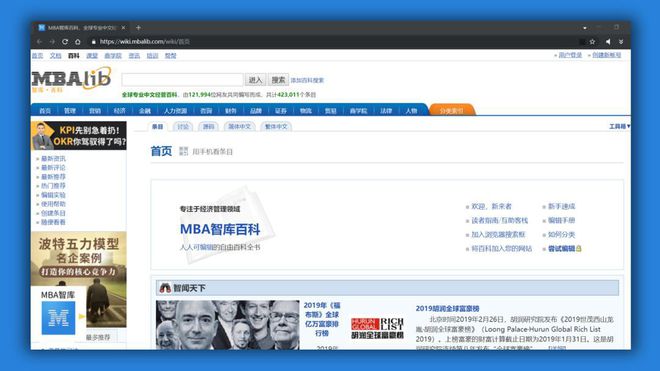Select 百科 in the top site menu
The height and width of the screenshot is (371, 660).
[x=74, y=56]
